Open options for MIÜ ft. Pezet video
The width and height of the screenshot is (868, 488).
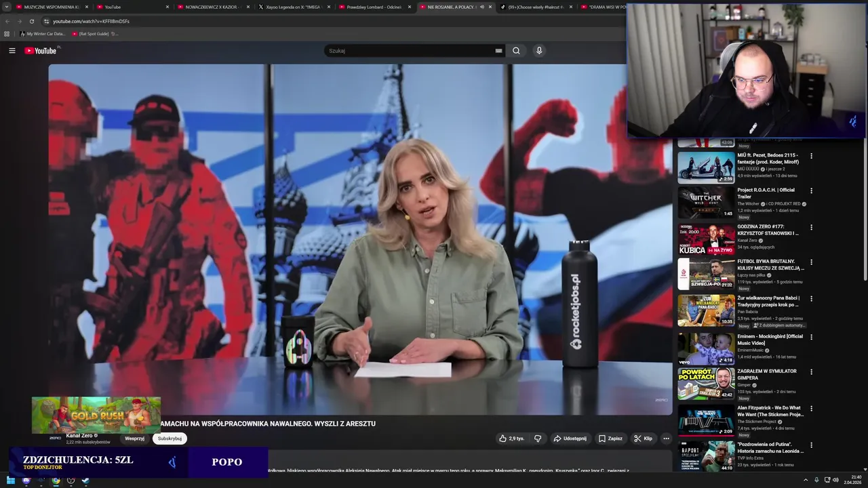click(811, 156)
